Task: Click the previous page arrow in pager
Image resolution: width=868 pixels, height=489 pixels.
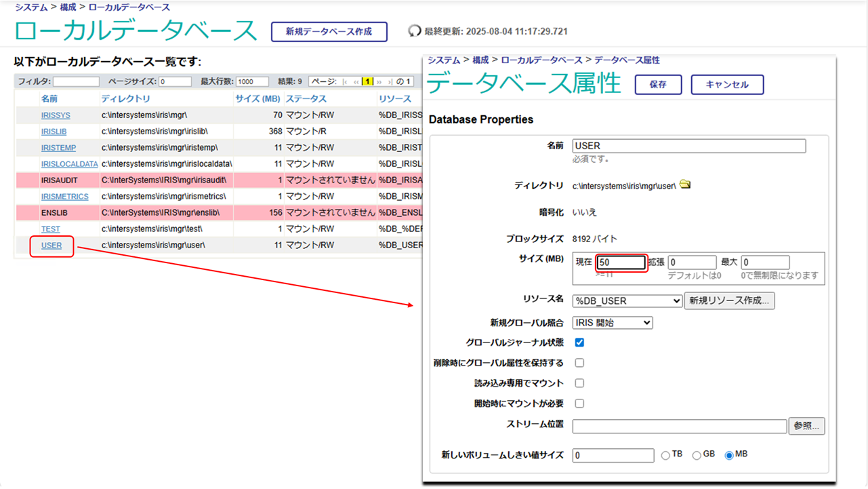Action: click(356, 81)
